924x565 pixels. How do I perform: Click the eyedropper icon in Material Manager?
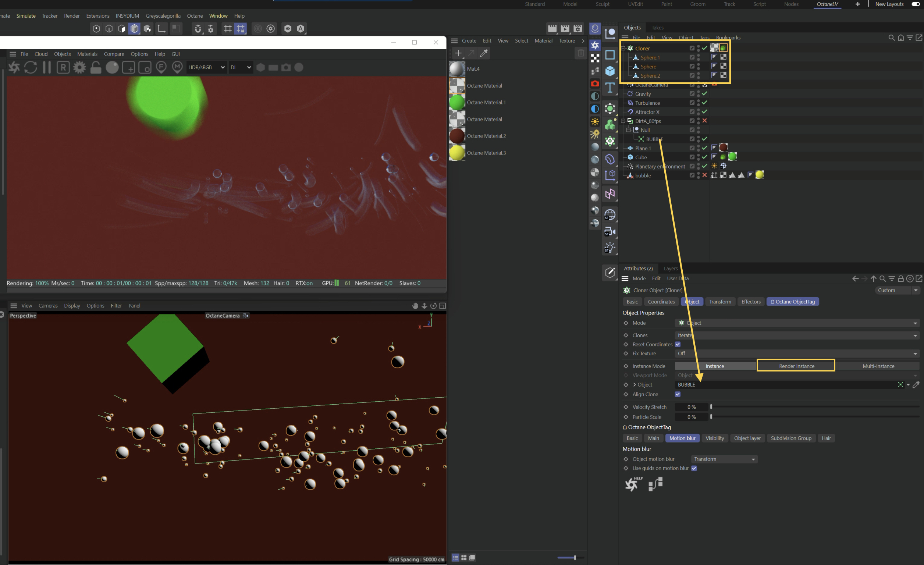484,53
